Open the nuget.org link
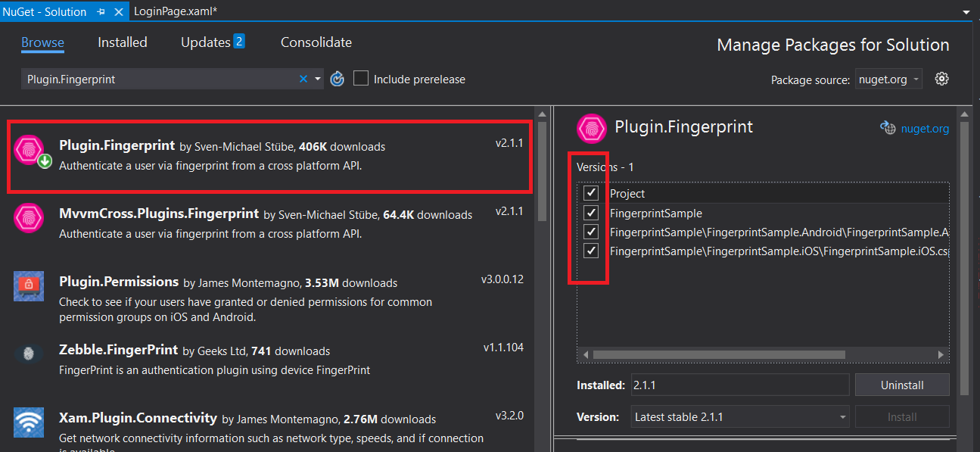 925,129
